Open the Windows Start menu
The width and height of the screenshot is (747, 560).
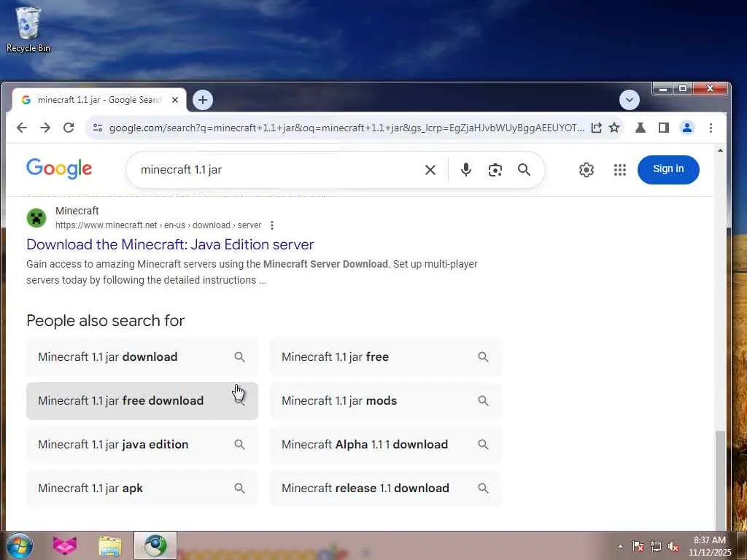(x=20, y=545)
